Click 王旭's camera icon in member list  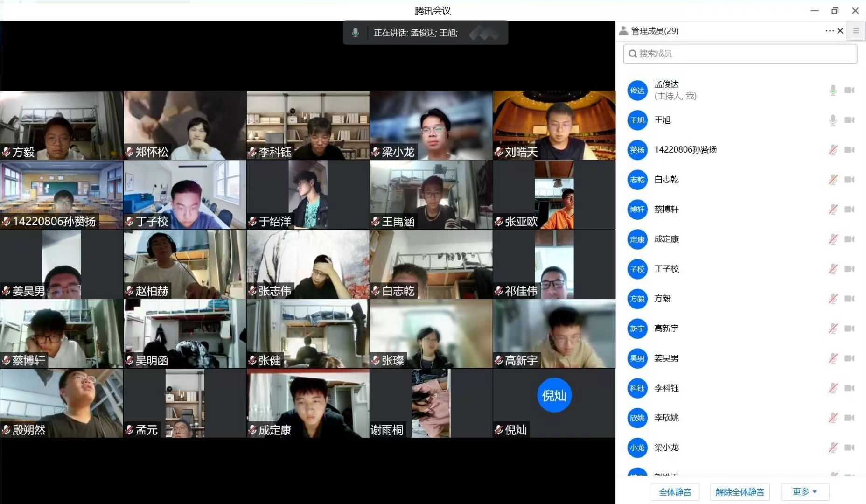pyautogui.click(x=849, y=120)
